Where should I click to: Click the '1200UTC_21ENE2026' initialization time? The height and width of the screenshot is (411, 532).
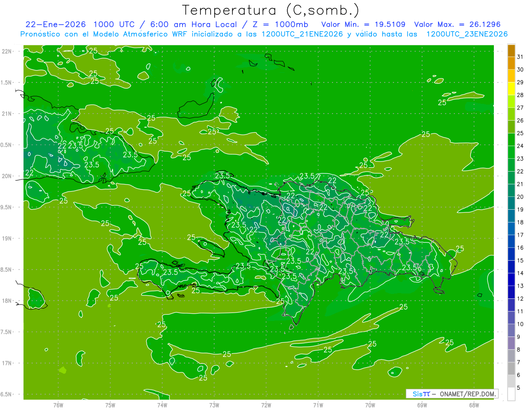coord(300,34)
